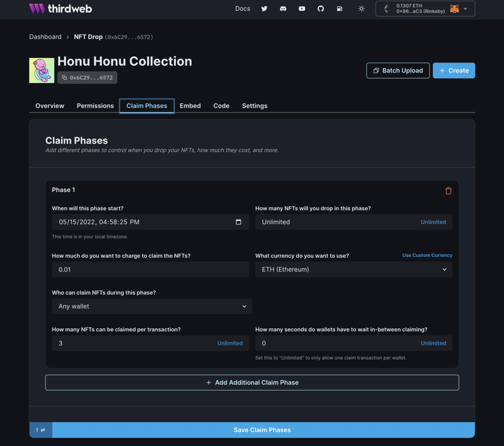Delete Phase 1 with trash icon

tap(449, 191)
